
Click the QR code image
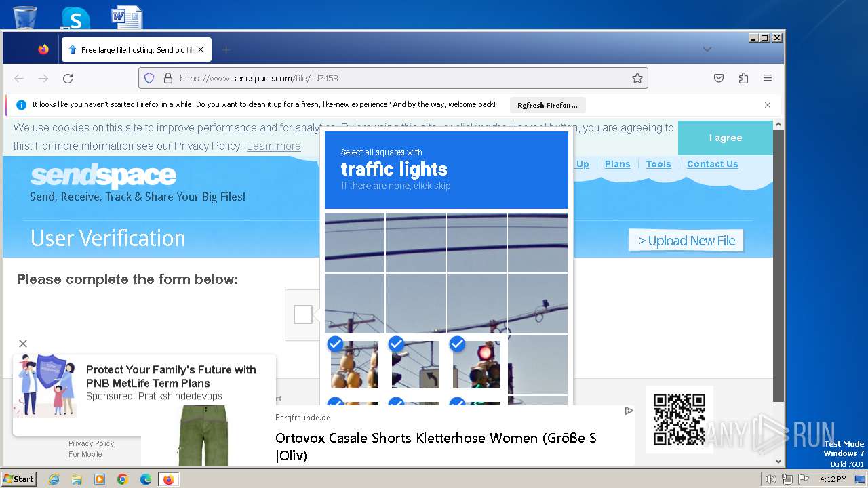coord(679,420)
